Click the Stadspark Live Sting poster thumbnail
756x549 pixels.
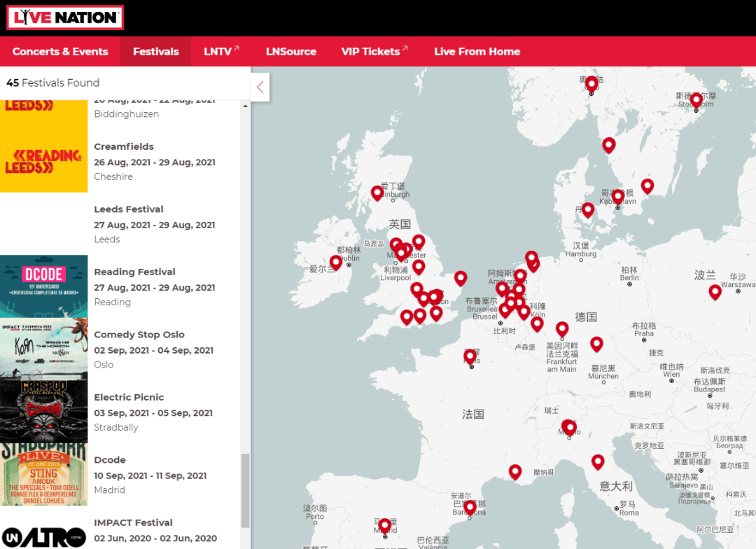[44, 475]
